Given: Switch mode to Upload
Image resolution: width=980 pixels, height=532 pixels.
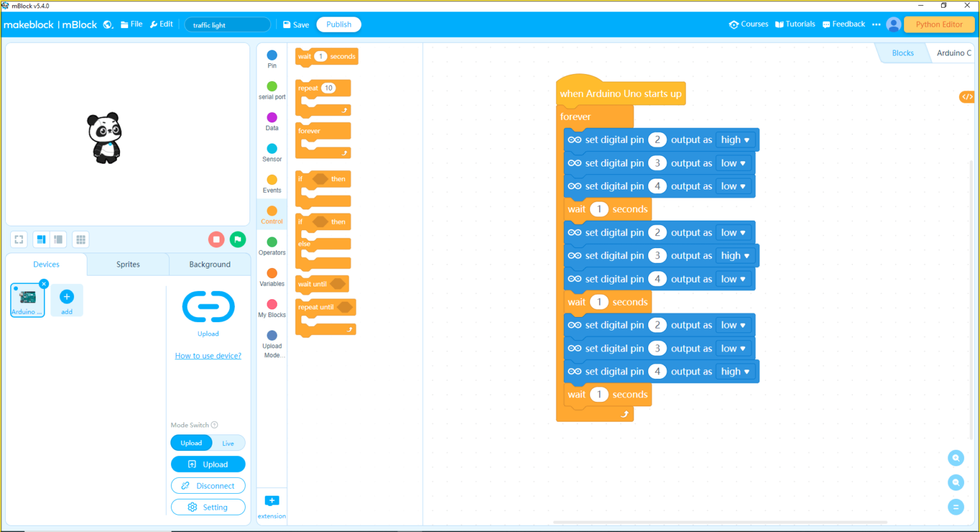Looking at the screenshot, I should pyautogui.click(x=191, y=443).
